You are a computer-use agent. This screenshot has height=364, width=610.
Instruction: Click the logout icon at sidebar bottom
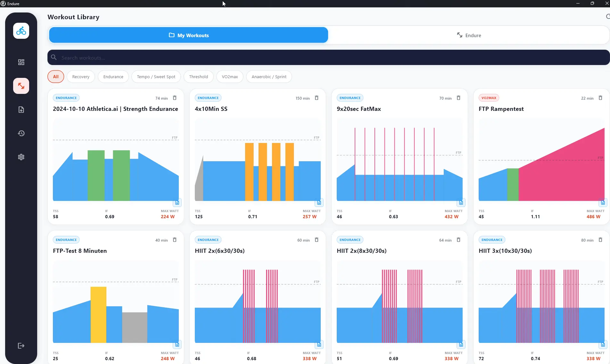pyautogui.click(x=21, y=345)
